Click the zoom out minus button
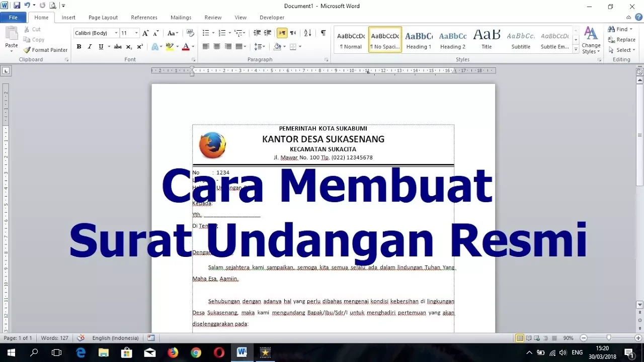 pos(584,338)
